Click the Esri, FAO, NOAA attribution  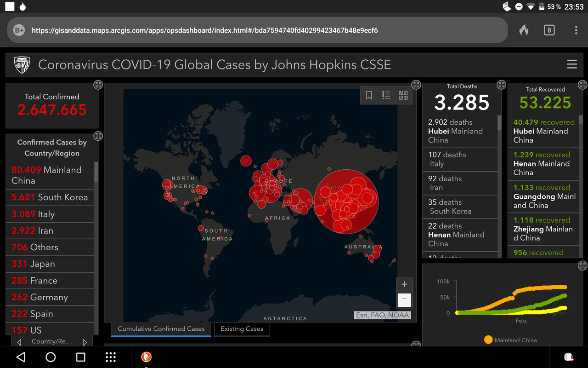tap(382, 315)
